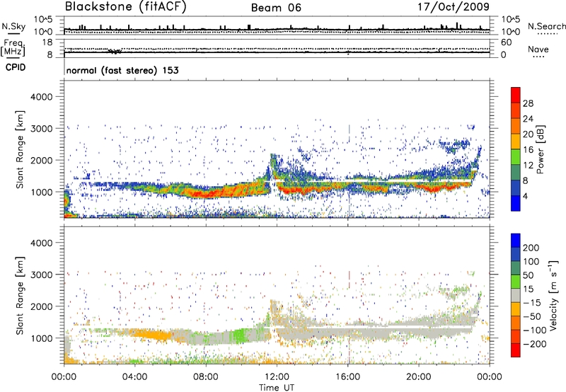
Task: Click the '60' Nave axis tick
Action: (506, 42)
